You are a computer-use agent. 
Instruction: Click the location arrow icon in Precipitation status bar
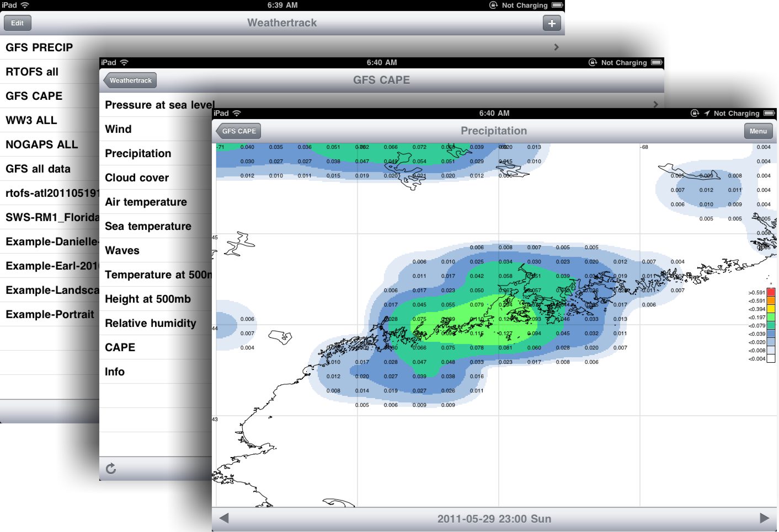point(707,113)
